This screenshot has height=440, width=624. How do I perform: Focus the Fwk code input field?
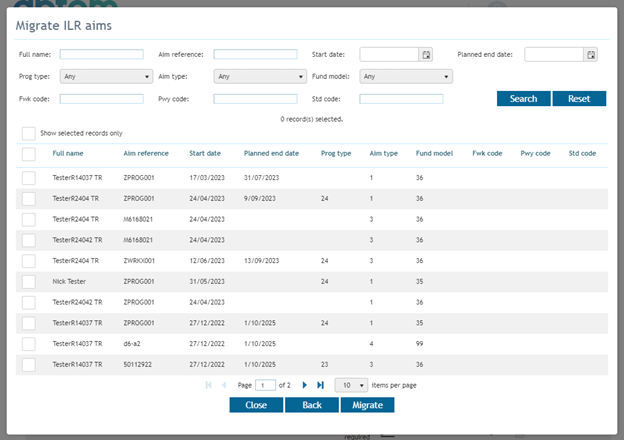101,99
